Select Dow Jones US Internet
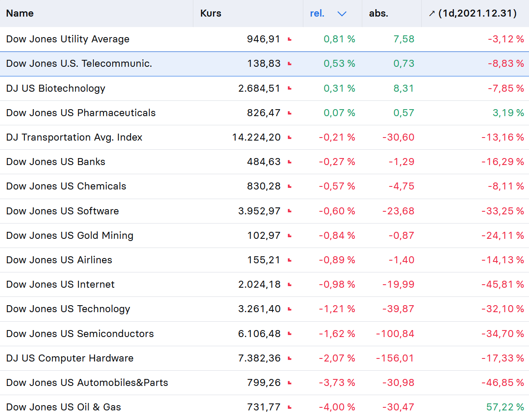This screenshot has height=420, width=529. click(x=60, y=284)
